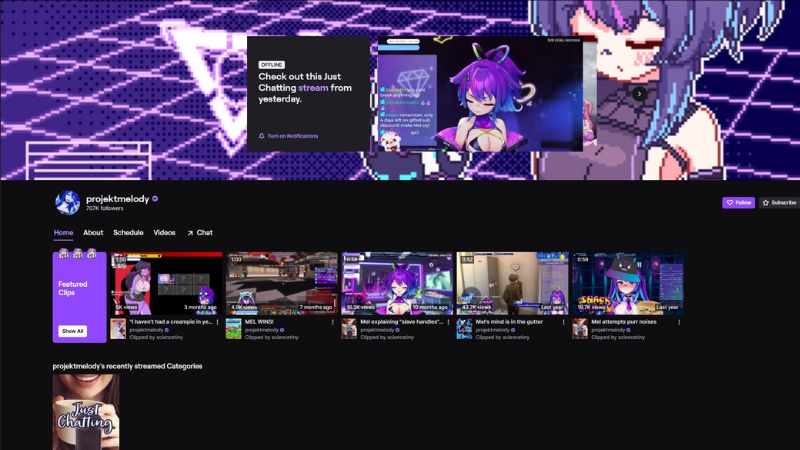
Task: Click the MEL WINS! clip title
Action: point(259,322)
